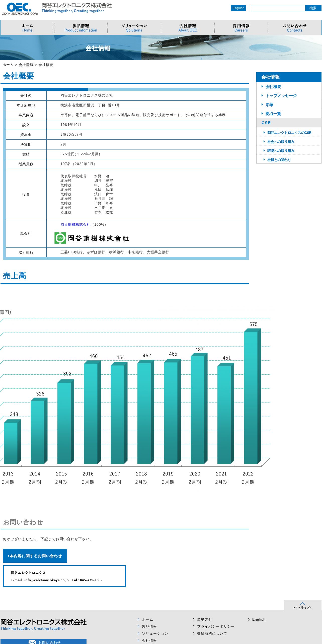Open footer ホーム link
This screenshot has width=322, height=644.
tap(147, 619)
